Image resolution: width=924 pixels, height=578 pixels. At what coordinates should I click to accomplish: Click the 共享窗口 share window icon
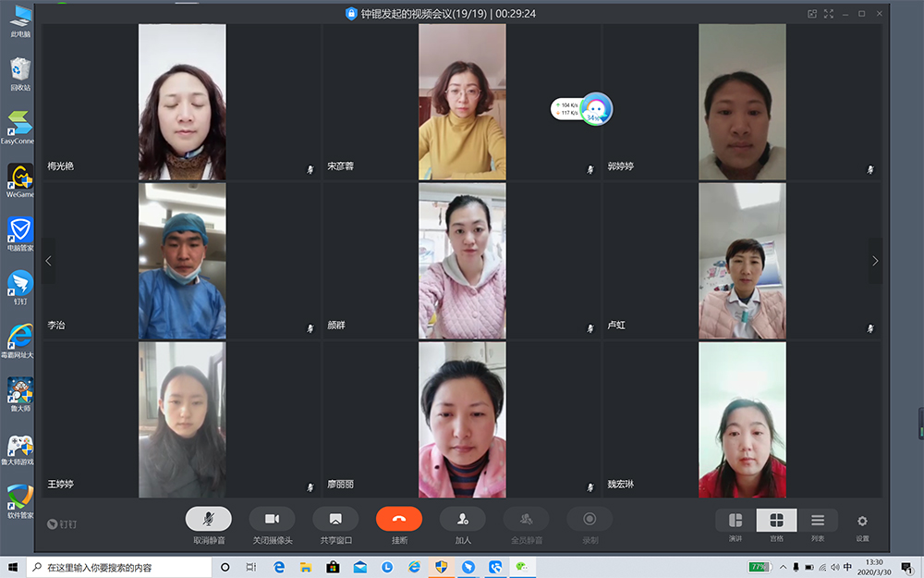(335, 519)
